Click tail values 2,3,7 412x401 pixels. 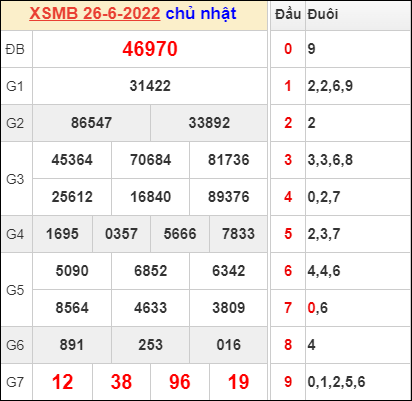(324, 234)
